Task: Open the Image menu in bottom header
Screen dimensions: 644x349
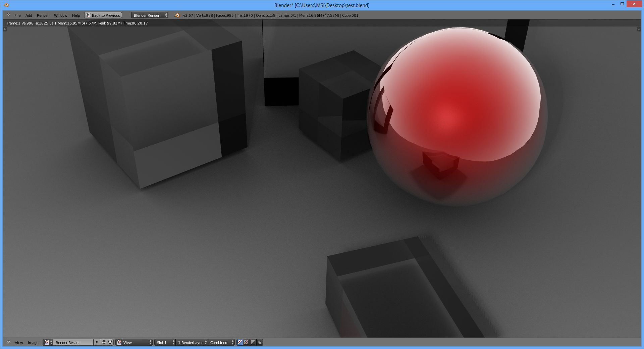Action: click(x=33, y=343)
